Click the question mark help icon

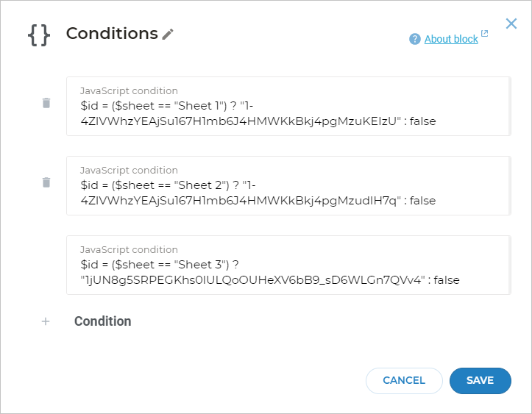(x=415, y=39)
